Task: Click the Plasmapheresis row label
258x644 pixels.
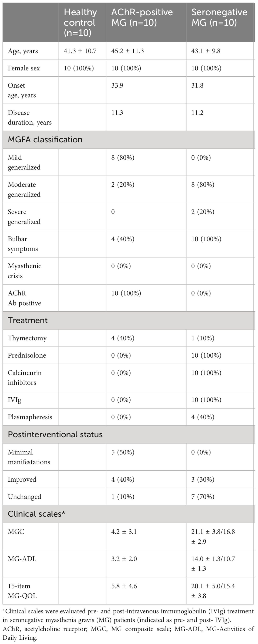Action: [30, 417]
